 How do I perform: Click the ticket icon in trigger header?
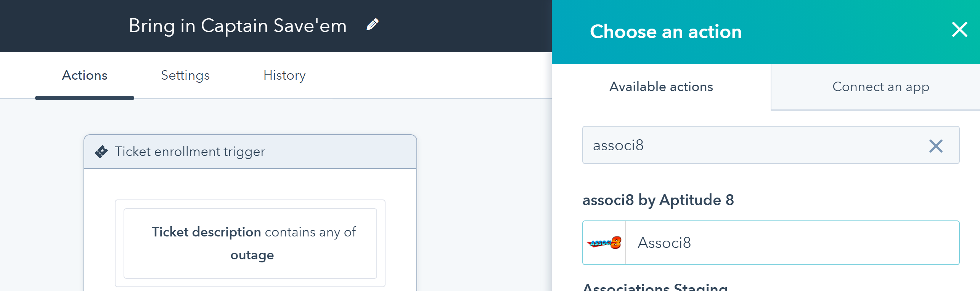click(101, 151)
